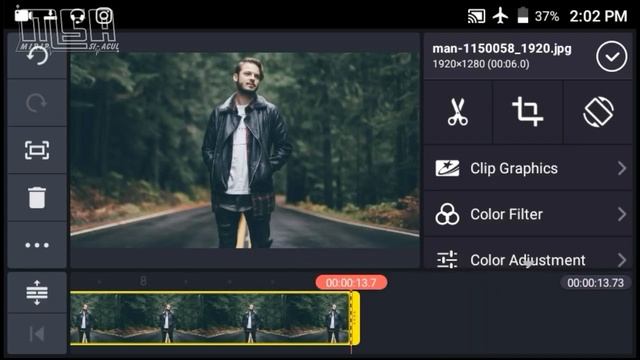Tap the Color Adjustment sliders icon
The image size is (640, 360).
[447, 260]
